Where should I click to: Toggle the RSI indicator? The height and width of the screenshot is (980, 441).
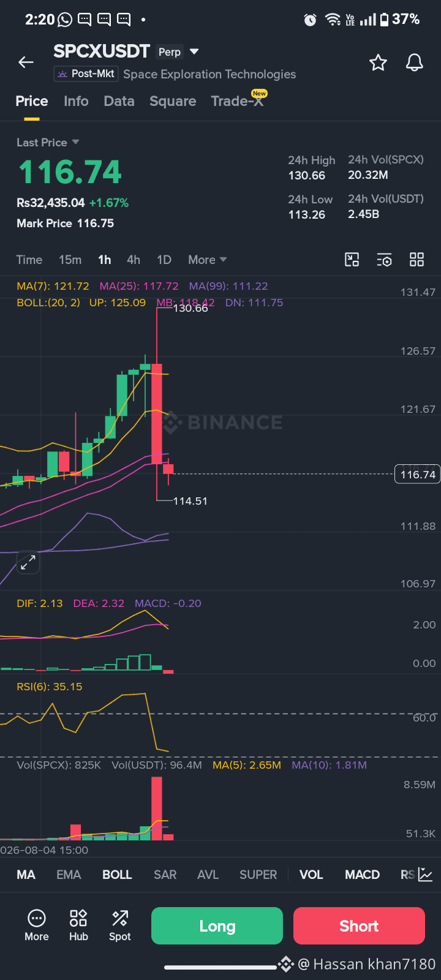(407, 875)
